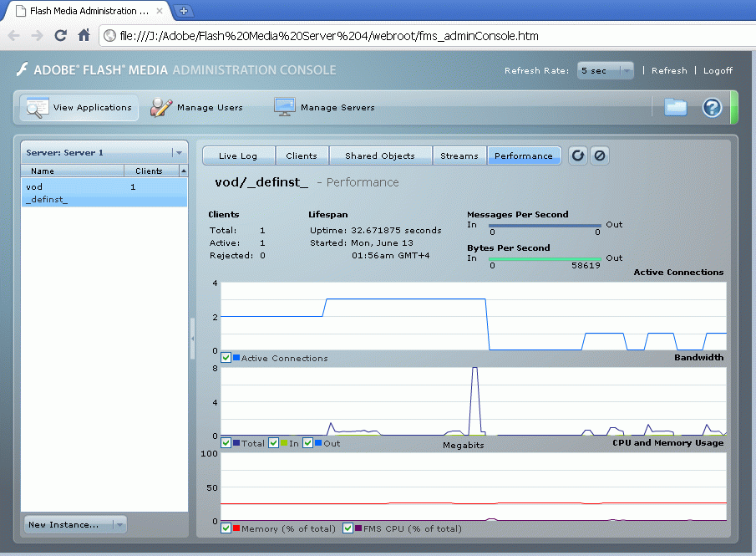Click the Started: Mon, June 13 text
The image size is (756, 556).
coord(361,242)
